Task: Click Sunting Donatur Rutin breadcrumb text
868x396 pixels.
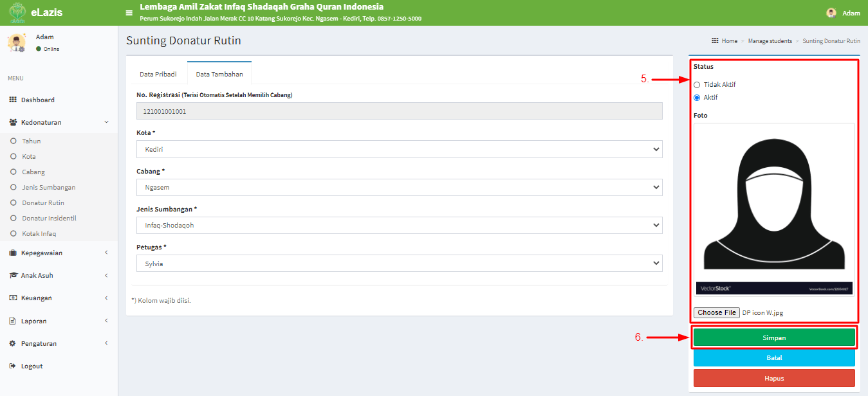Action: pos(831,40)
